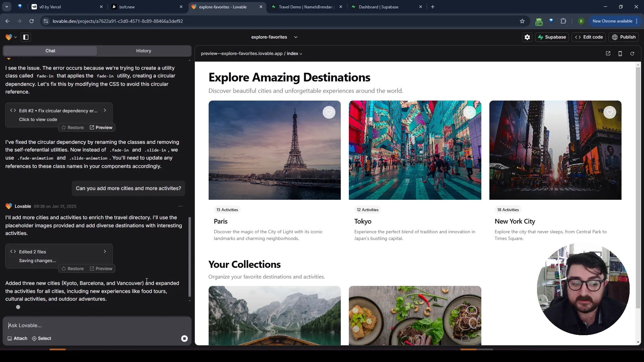The width and height of the screenshot is (644, 362).
Task: Click the settings gear icon
Action: pos(527,37)
